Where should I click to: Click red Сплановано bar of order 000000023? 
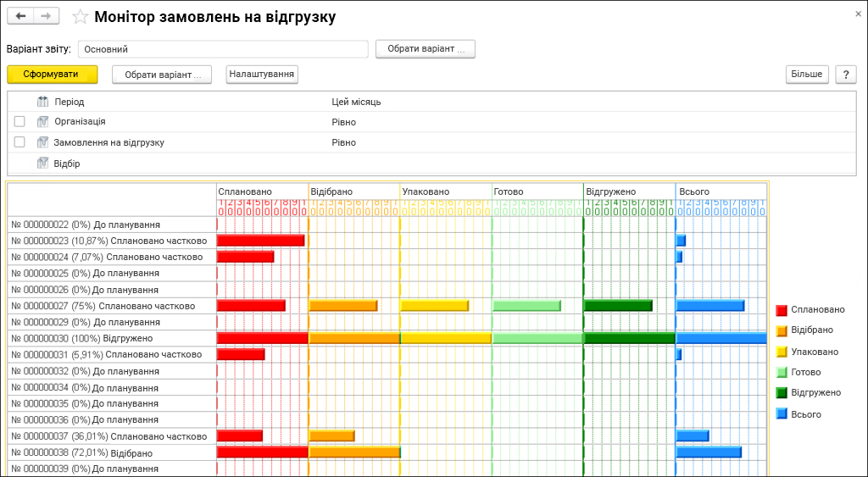(261, 241)
